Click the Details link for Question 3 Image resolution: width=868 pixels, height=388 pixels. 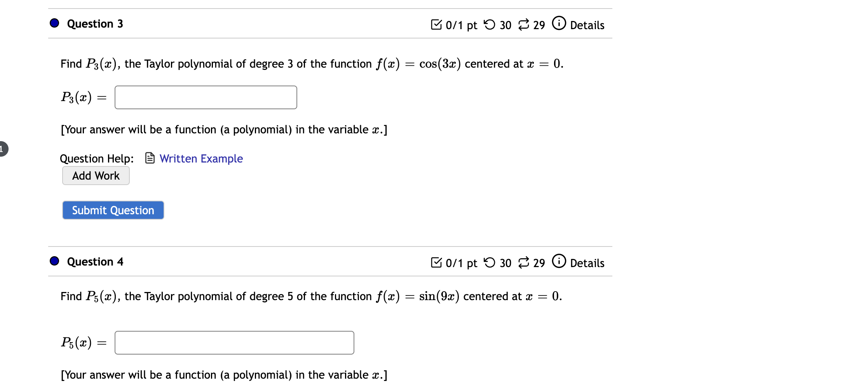coord(587,25)
